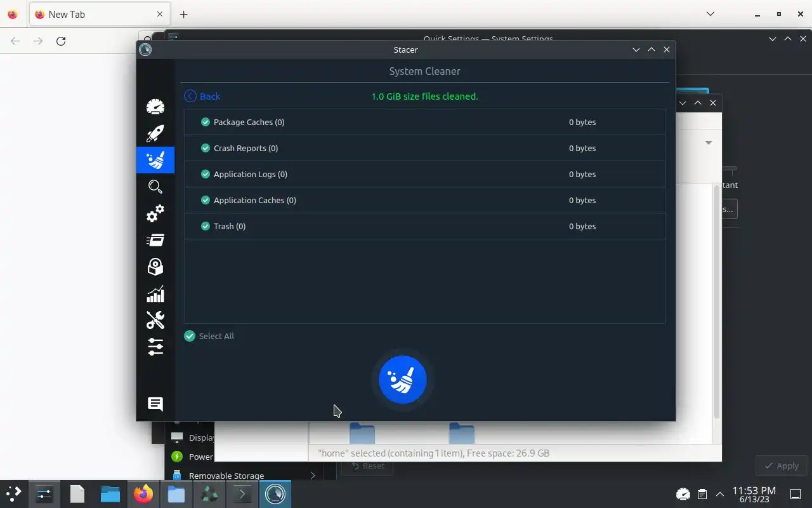Open the Resources chart icon in Stacer
The image size is (812, 508).
click(x=155, y=293)
